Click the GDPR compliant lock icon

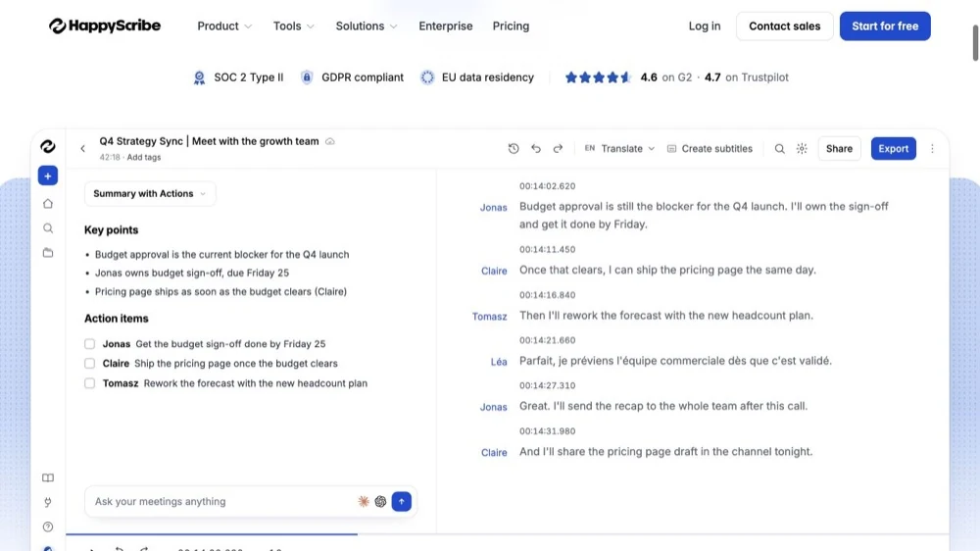307,76
